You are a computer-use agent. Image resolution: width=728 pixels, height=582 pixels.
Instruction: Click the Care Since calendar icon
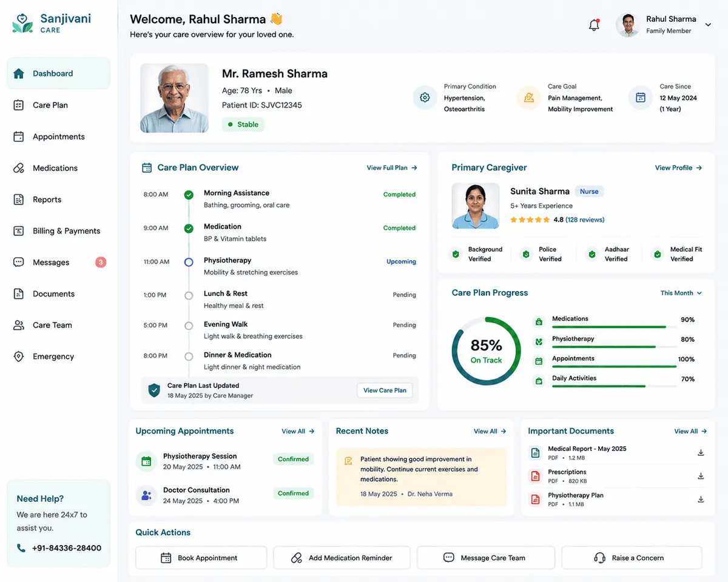pos(641,97)
